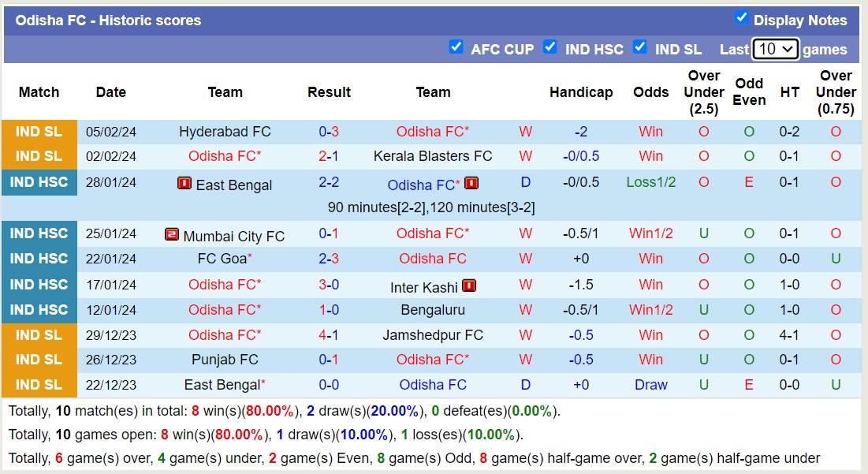Click the Draw odds on the 22/12/23 row
The height and width of the screenshot is (474, 868).
click(x=650, y=385)
